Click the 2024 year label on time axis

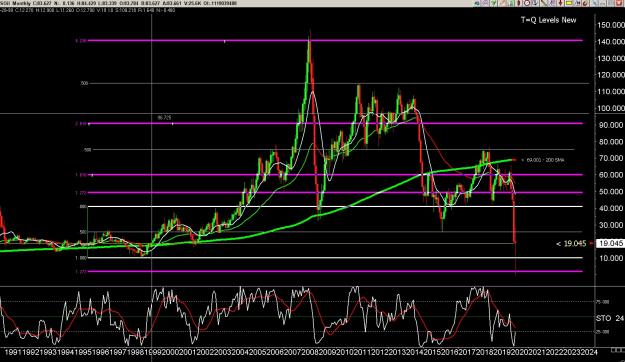(x=588, y=352)
